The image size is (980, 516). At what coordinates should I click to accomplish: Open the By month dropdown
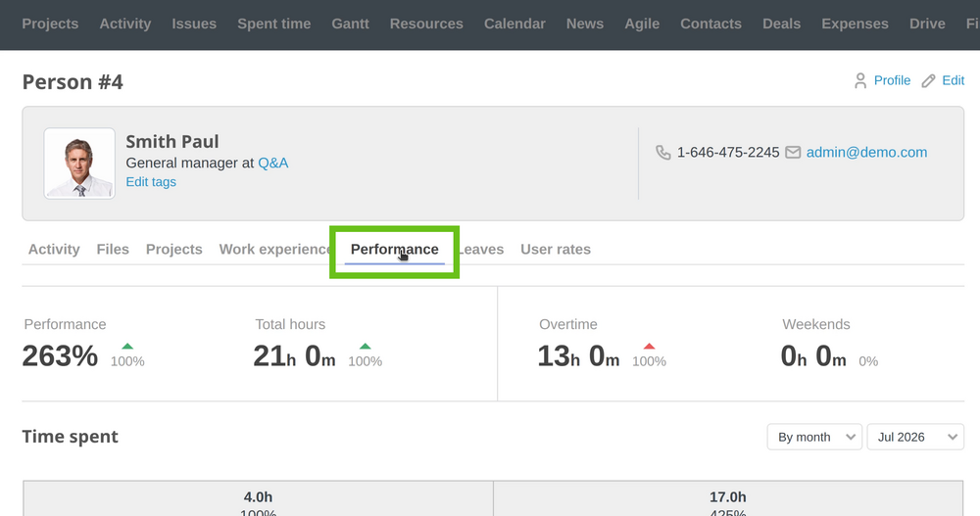pos(814,437)
